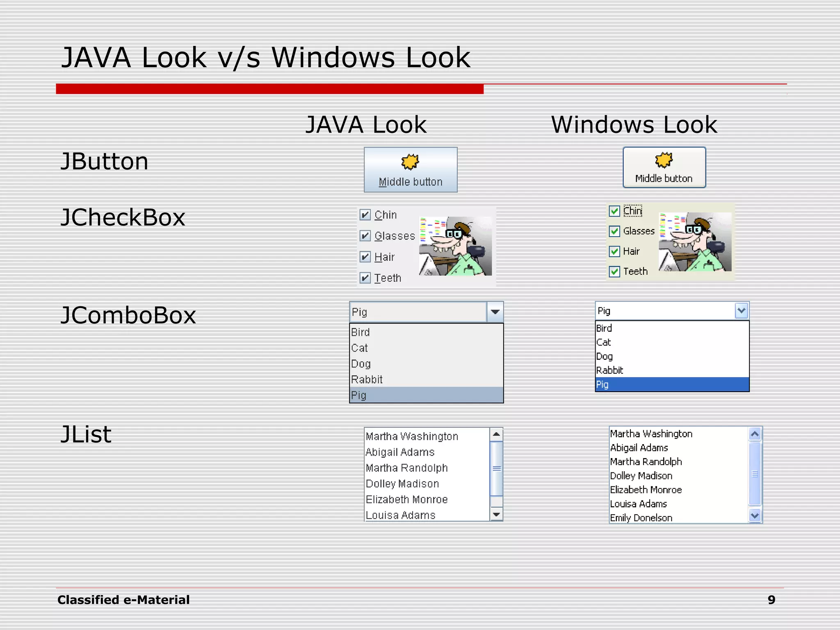Select highlighted Pig in Java combo list

point(427,395)
